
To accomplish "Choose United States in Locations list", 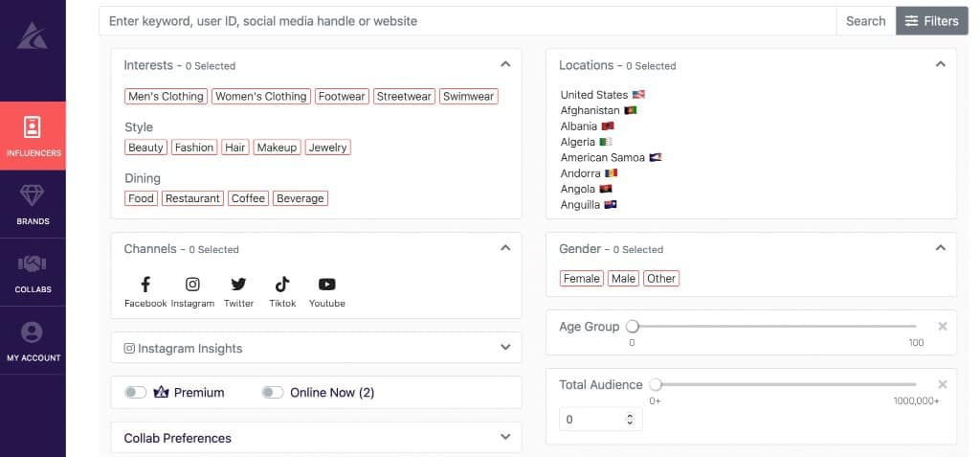I will (x=603, y=95).
